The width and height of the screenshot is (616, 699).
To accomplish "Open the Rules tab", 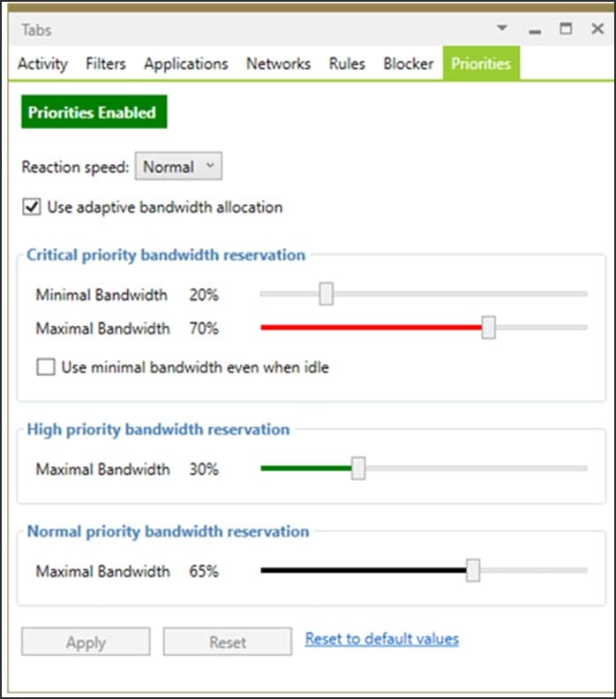I will (347, 64).
